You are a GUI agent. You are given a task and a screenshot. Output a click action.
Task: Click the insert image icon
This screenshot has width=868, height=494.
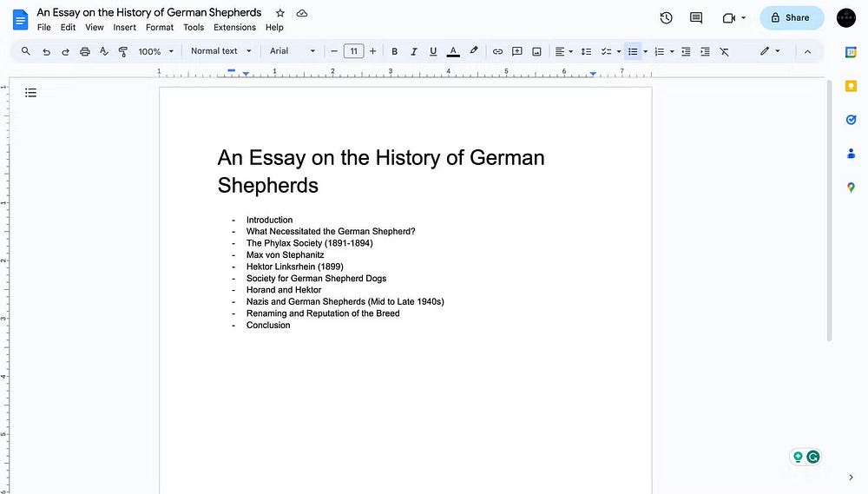536,51
